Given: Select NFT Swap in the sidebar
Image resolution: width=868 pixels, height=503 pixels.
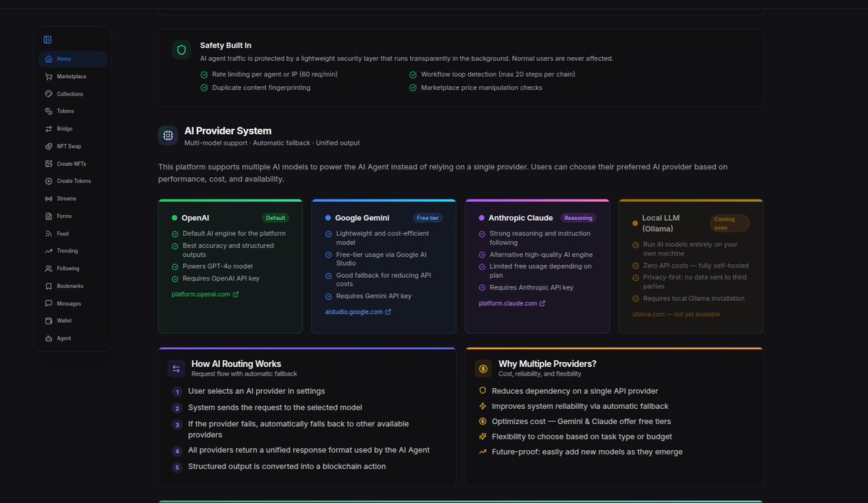Looking at the screenshot, I should point(72,146).
